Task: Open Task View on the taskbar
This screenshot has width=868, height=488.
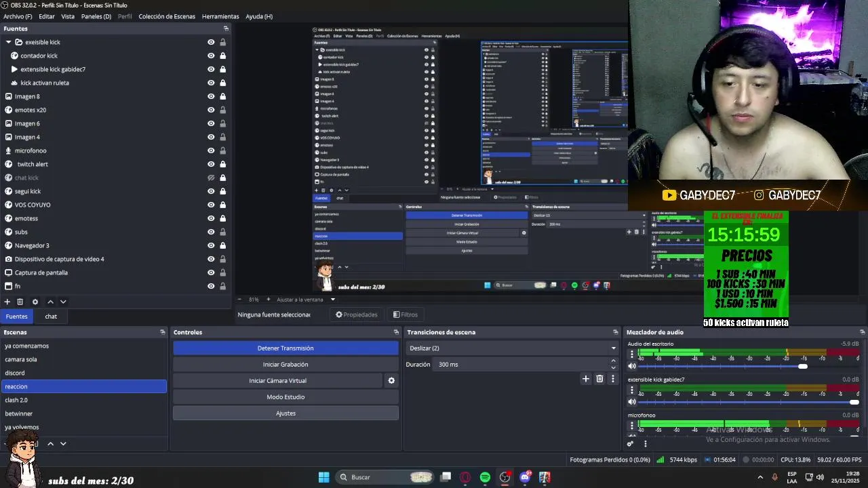Action: click(446, 477)
